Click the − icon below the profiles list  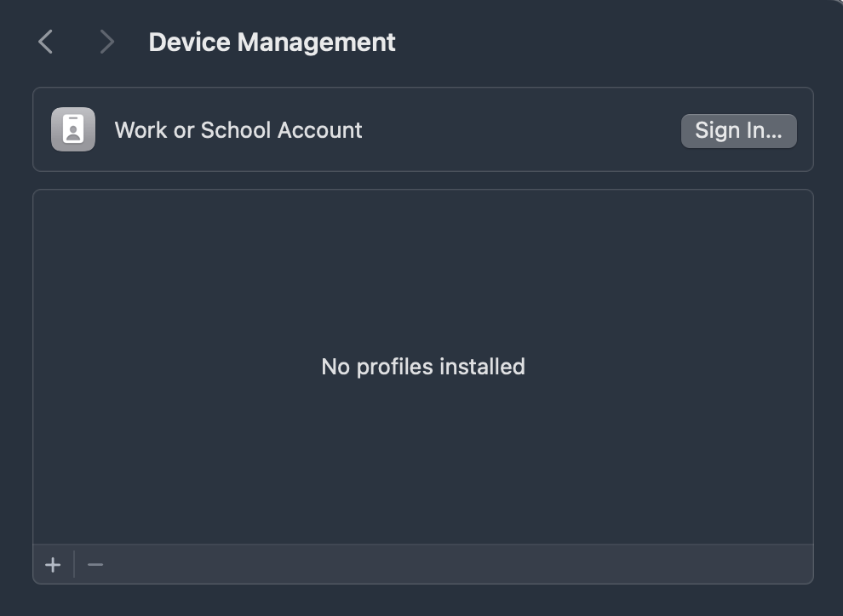pyautogui.click(x=95, y=564)
